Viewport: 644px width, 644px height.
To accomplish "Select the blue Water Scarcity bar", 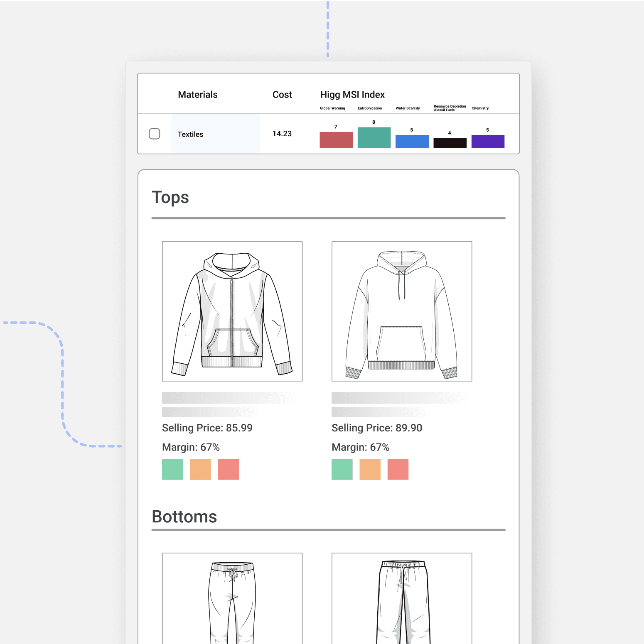I will [x=412, y=141].
